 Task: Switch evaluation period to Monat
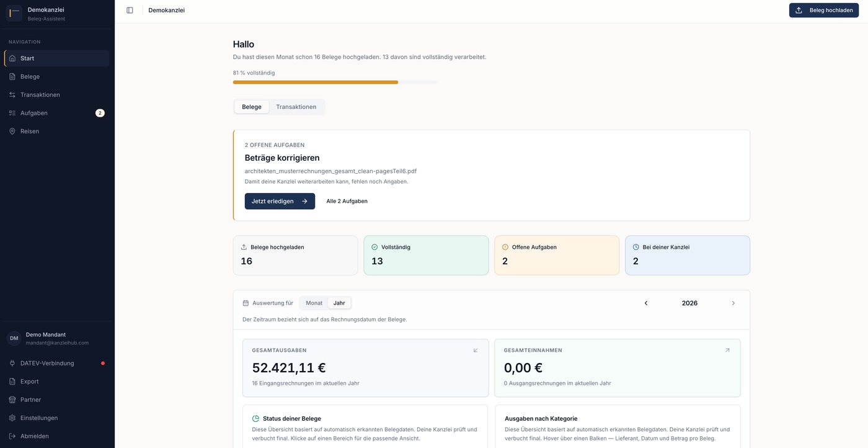pyautogui.click(x=314, y=303)
